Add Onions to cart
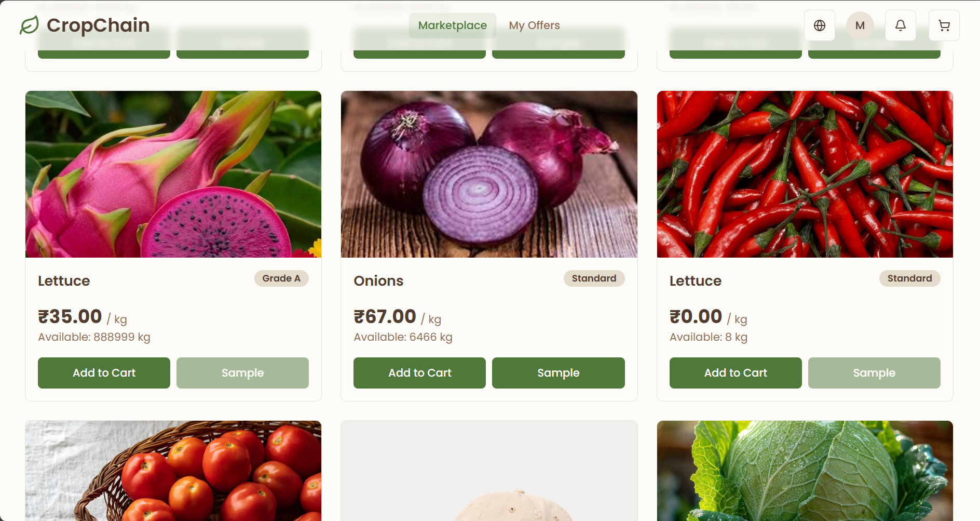This screenshot has width=980, height=521. [419, 373]
